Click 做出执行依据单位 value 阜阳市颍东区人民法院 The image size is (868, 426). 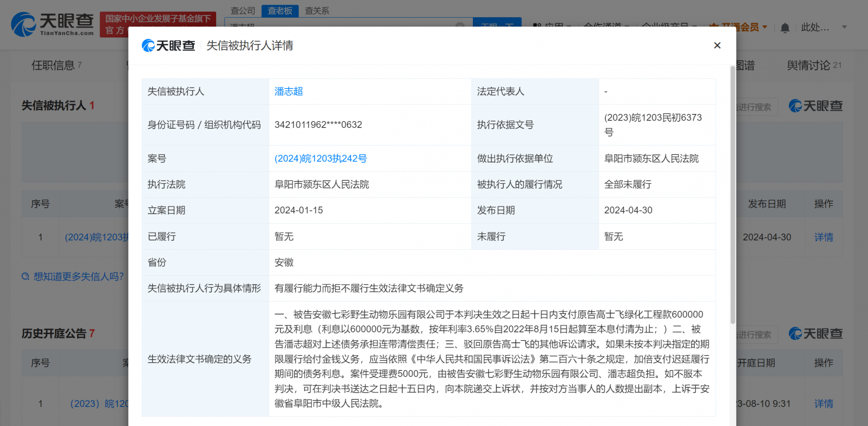651,159
